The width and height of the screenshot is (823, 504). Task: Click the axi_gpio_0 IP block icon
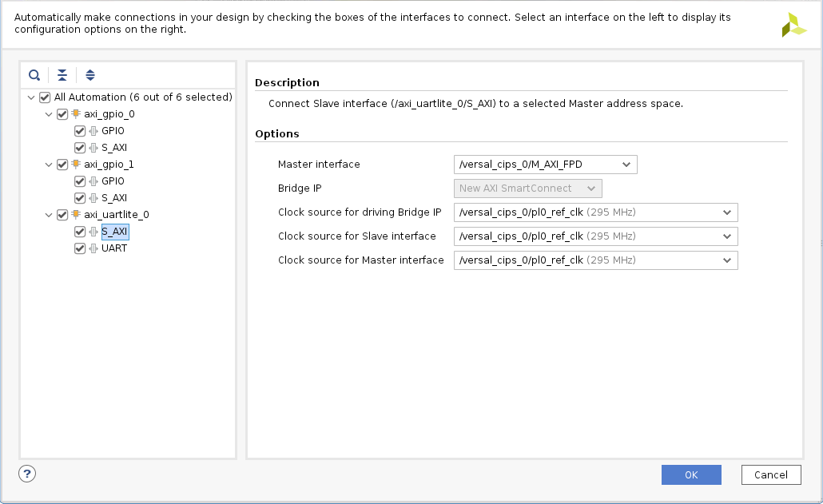coord(76,114)
